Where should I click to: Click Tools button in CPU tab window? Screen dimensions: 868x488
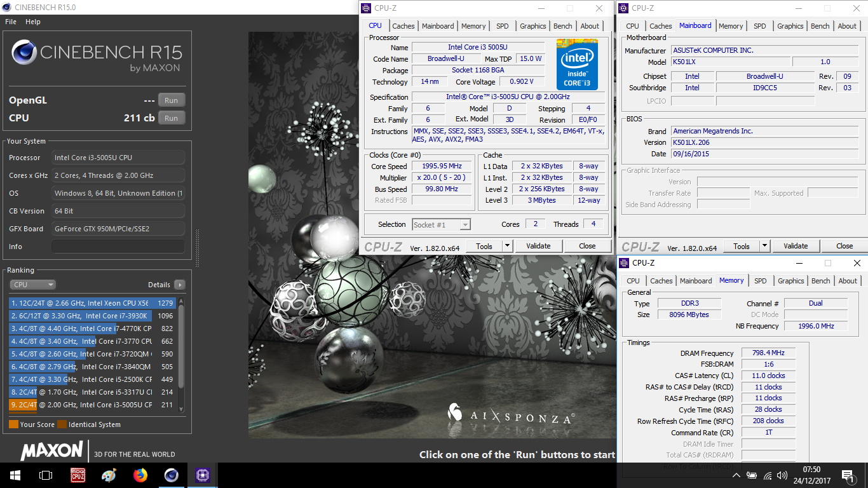484,246
